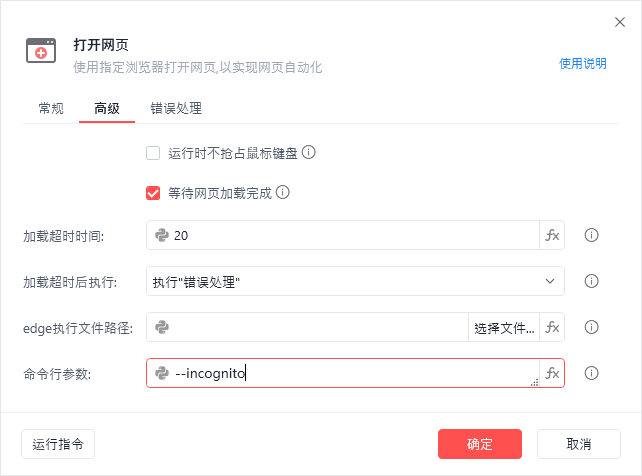Click the fx button for 加载超时时间
Screen dimensions: 642x476
552,236
